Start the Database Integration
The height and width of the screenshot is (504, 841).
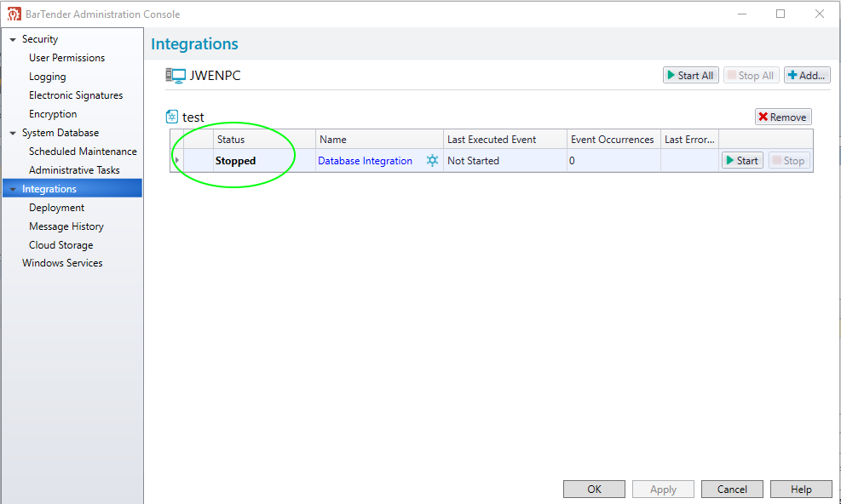[742, 160]
